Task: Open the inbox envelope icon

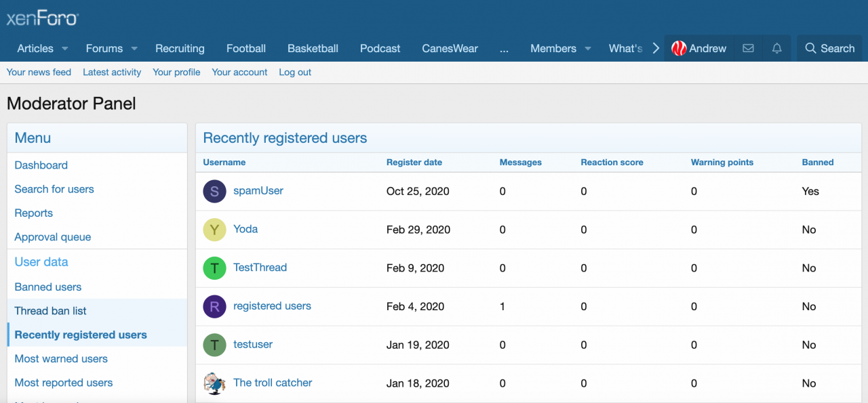Action: 748,48
